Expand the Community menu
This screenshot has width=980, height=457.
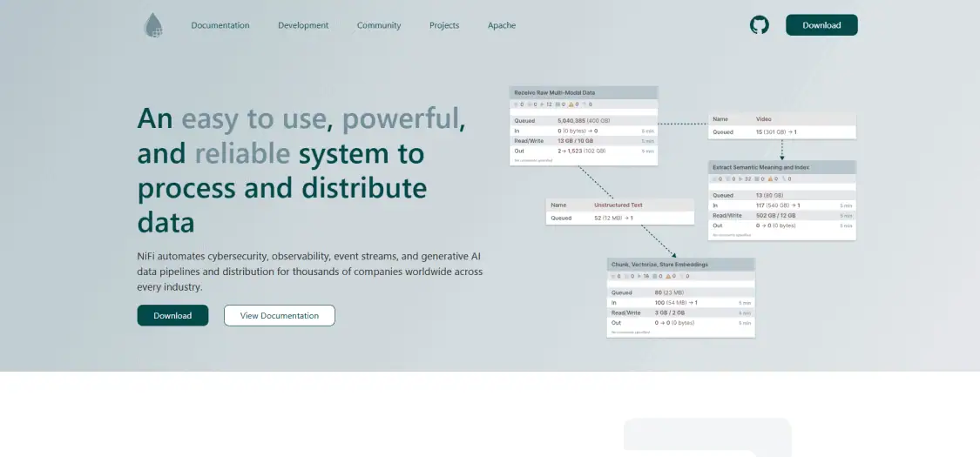point(379,25)
